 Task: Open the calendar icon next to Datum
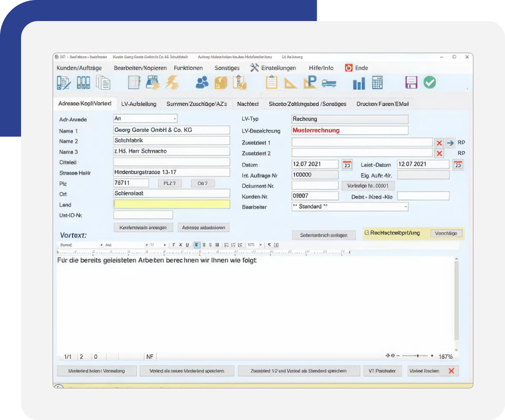pos(347,165)
